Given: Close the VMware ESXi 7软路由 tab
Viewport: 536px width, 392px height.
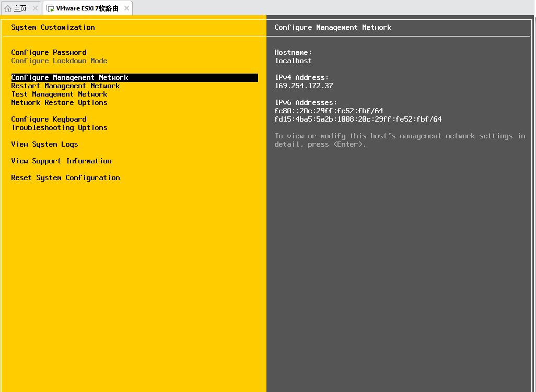Looking at the screenshot, I should click(126, 8).
